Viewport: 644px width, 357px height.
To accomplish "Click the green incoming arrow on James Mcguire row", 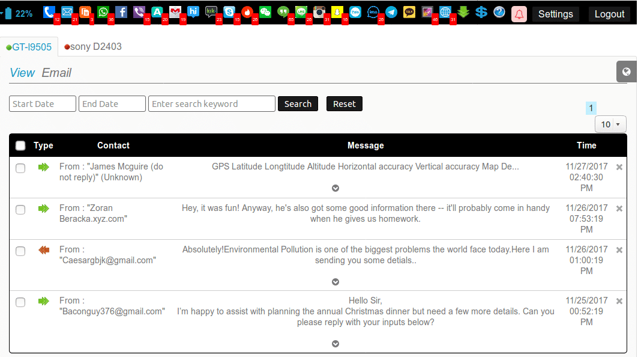I will 44,167.
